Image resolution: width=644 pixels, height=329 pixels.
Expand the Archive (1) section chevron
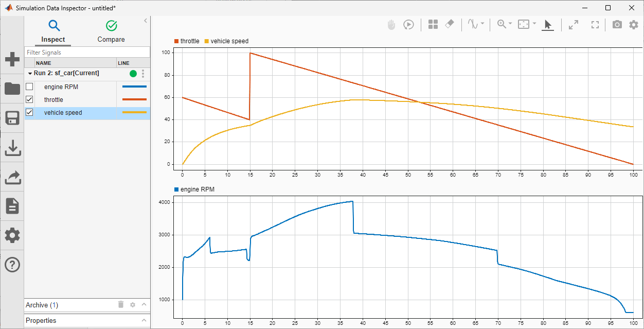[x=144, y=305]
